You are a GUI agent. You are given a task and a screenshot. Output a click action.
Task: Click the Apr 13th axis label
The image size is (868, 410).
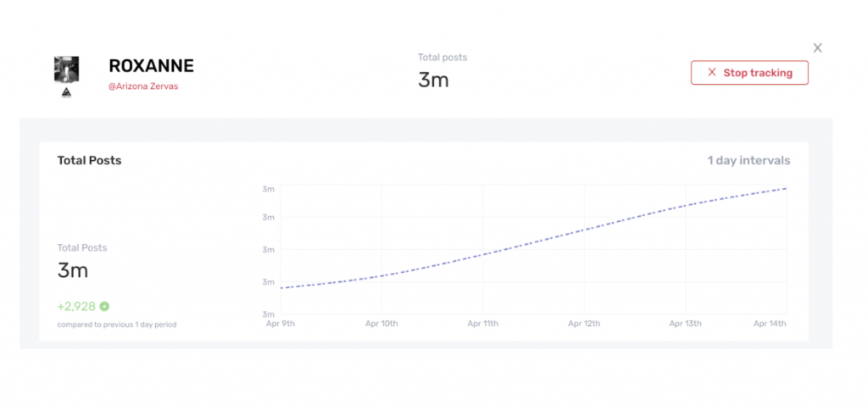click(x=686, y=324)
